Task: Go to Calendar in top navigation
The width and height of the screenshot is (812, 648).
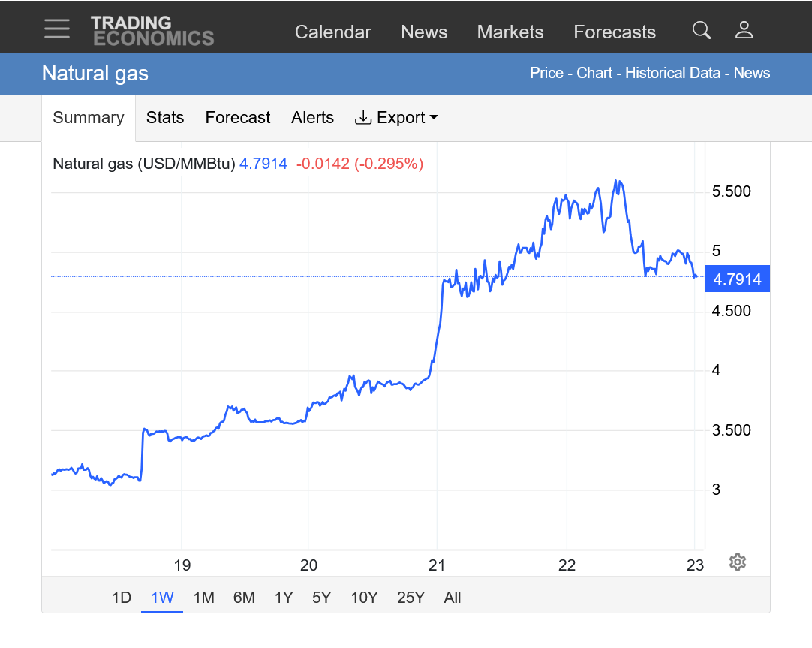Action: click(x=332, y=32)
